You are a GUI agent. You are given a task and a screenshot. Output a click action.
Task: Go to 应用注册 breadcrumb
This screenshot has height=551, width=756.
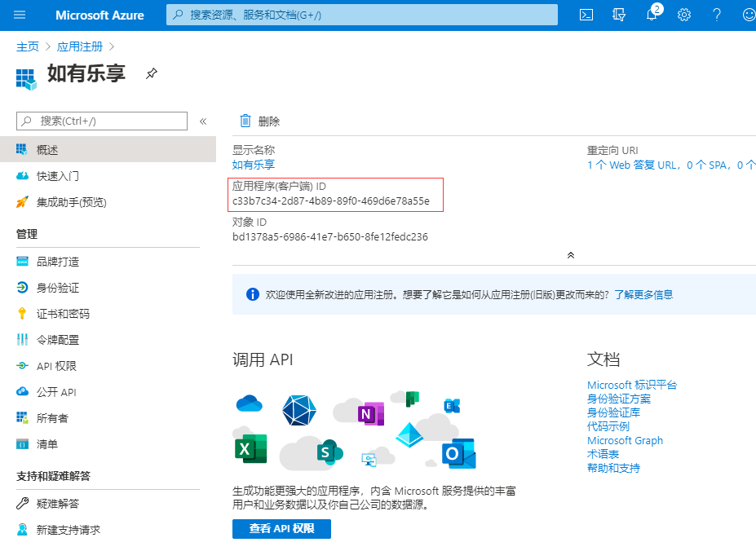(x=80, y=46)
